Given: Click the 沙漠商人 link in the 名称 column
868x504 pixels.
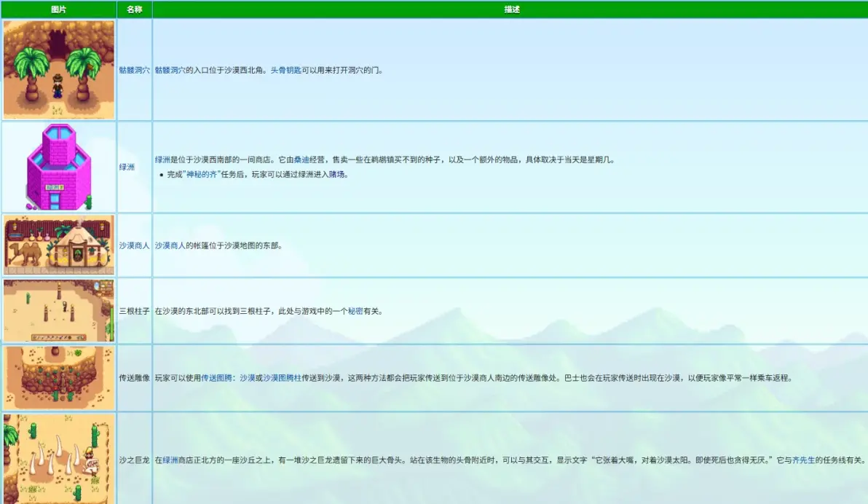Looking at the screenshot, I should coord(135,245).
